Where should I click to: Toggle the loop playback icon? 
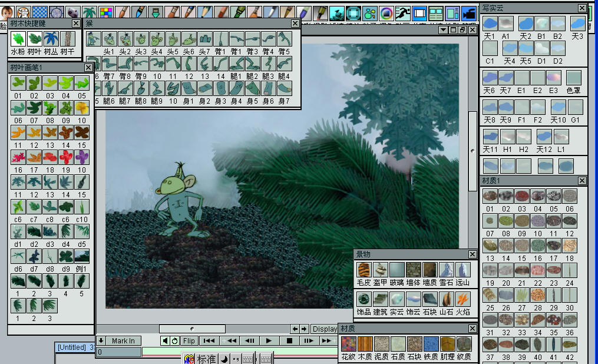pos(174,341)
